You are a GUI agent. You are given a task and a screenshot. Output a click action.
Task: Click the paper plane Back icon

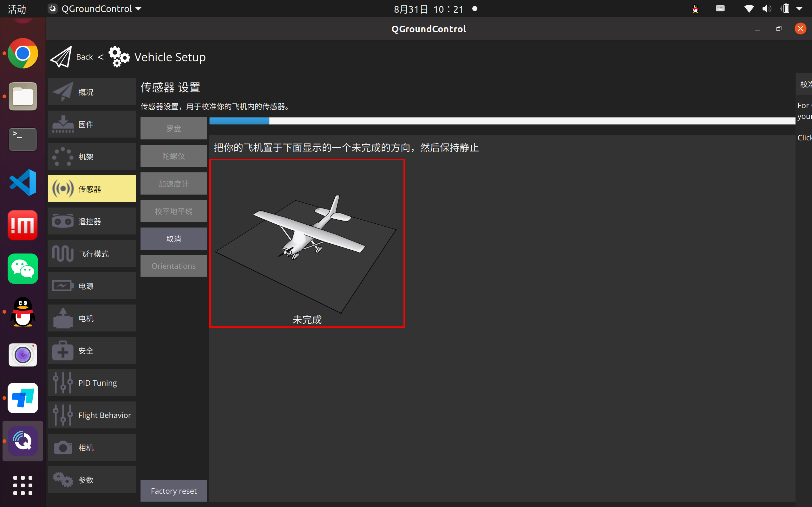point(61,57)
